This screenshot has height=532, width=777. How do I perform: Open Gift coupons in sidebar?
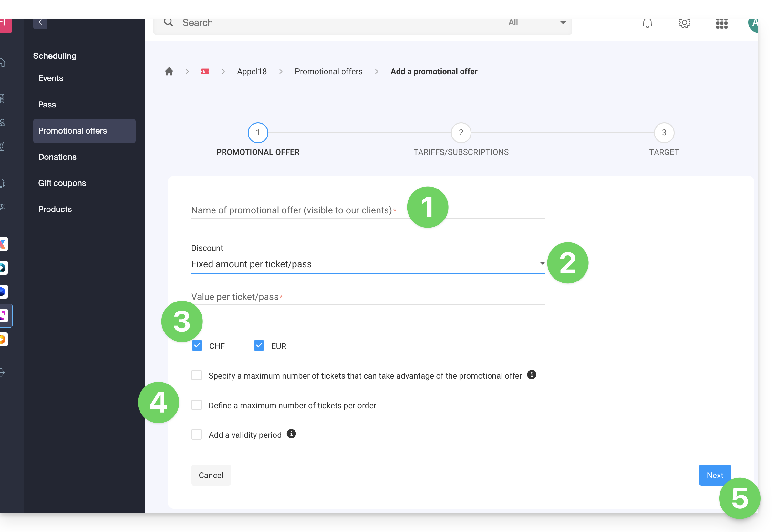[62, 183]
